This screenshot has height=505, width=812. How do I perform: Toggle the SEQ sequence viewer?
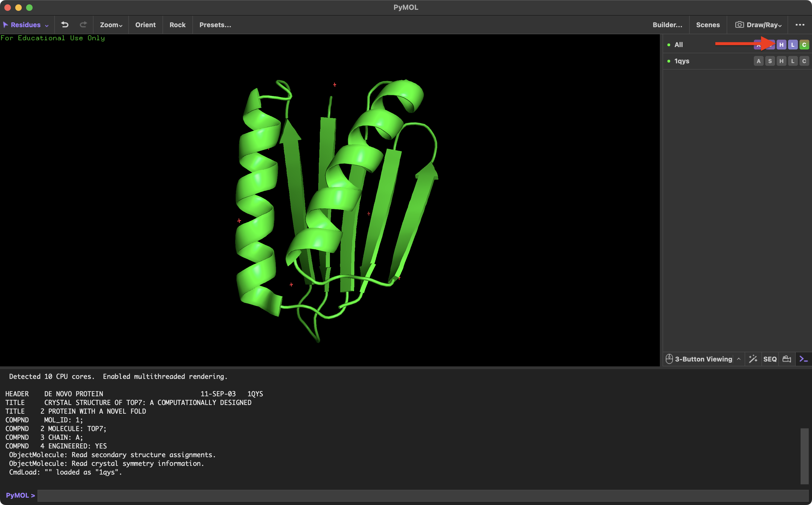pyautogui.click(x=770, y=359)
